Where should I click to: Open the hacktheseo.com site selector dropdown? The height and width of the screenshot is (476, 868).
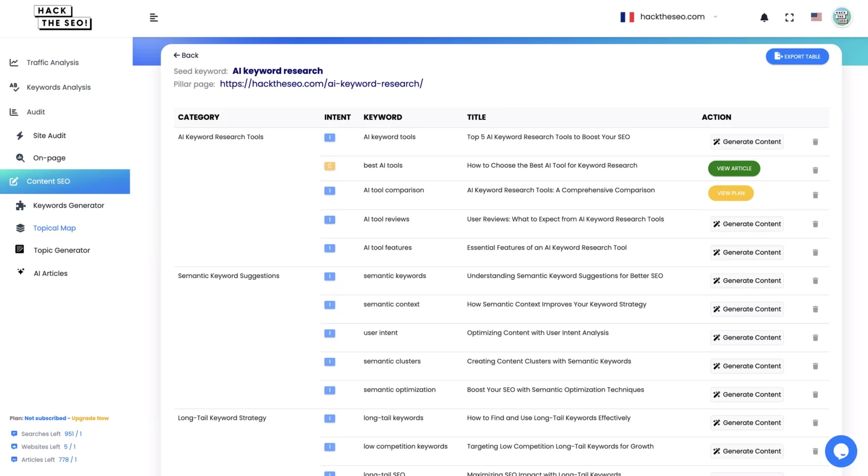669,17
